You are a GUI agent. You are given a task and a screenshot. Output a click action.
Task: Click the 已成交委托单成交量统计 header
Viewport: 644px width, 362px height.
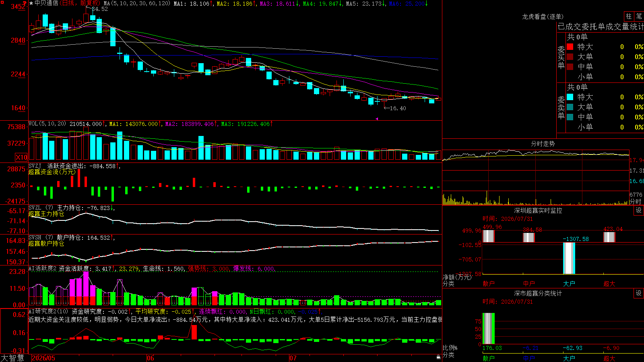(601, 27)
